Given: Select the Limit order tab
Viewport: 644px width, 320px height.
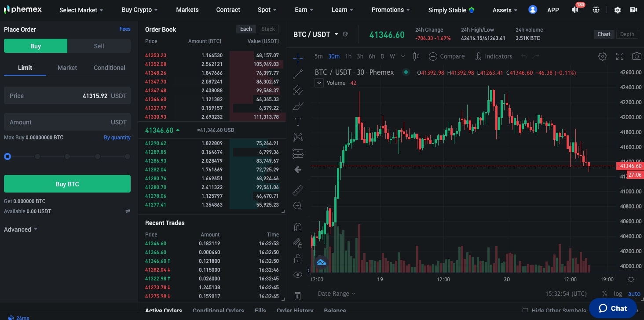Looking at the screenshot, I should pos(25,68).
